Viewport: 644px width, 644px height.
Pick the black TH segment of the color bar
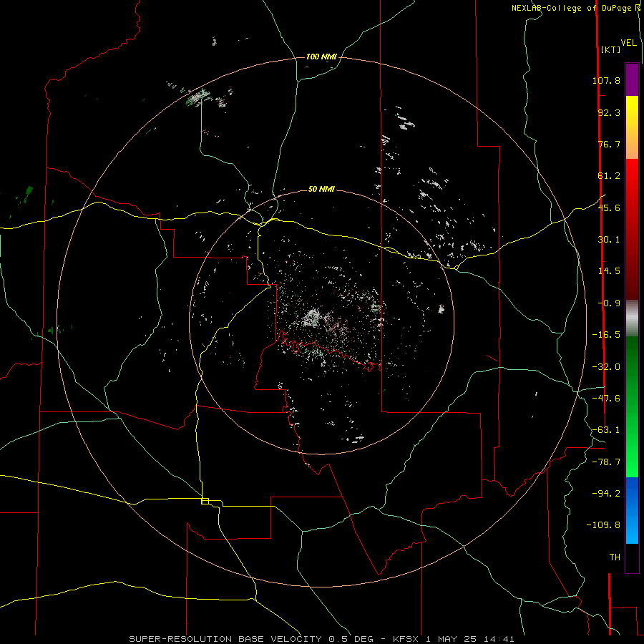[632, 558]
